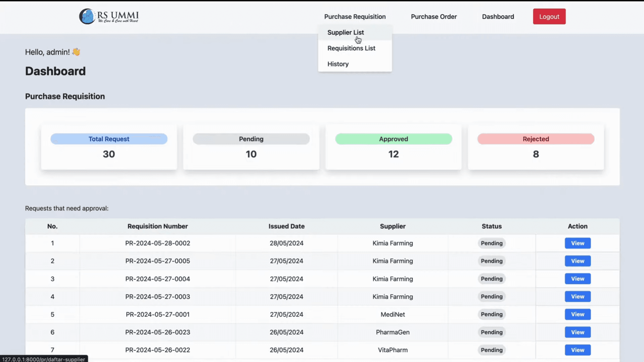Open the Purchase Requisition dropdown
The image size is (644, 362).
point(355,16)
